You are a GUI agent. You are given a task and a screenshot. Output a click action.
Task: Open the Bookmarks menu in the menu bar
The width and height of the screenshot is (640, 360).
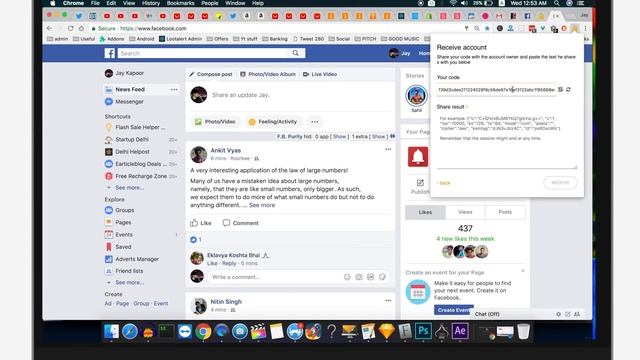(x=180, y=3)
